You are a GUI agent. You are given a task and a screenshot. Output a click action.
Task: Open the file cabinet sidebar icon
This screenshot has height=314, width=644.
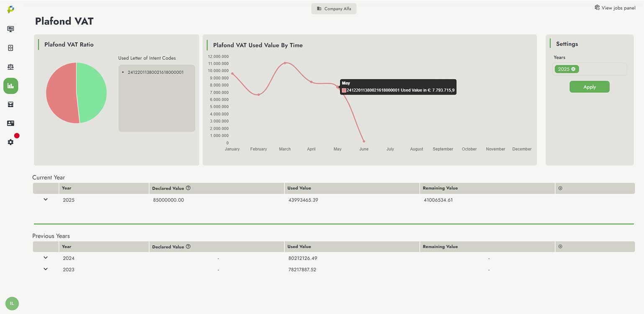(11, 48)
